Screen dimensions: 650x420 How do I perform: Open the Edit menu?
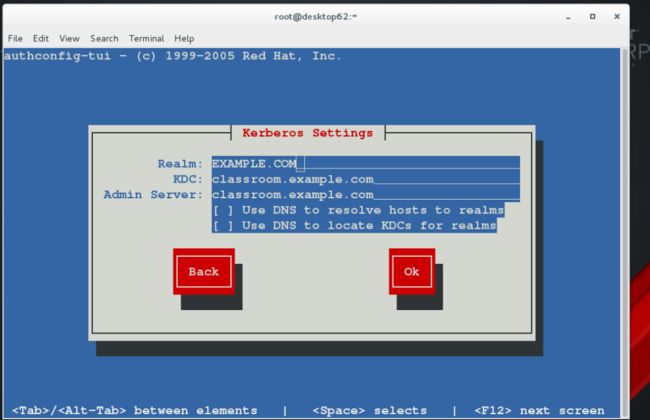pyautogui.click(x=41, y=39)
